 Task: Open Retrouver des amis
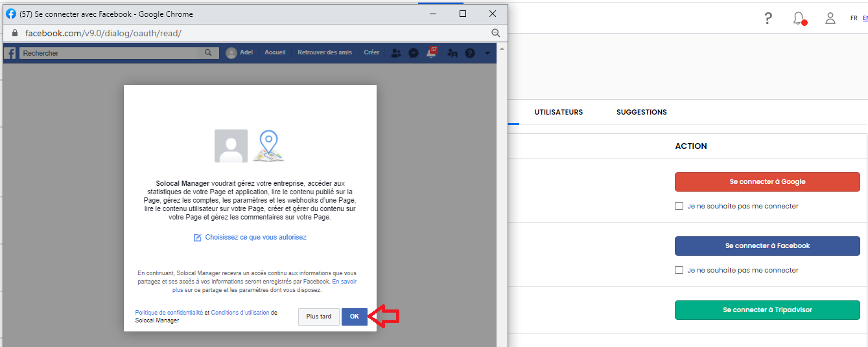tap(325, 52)
